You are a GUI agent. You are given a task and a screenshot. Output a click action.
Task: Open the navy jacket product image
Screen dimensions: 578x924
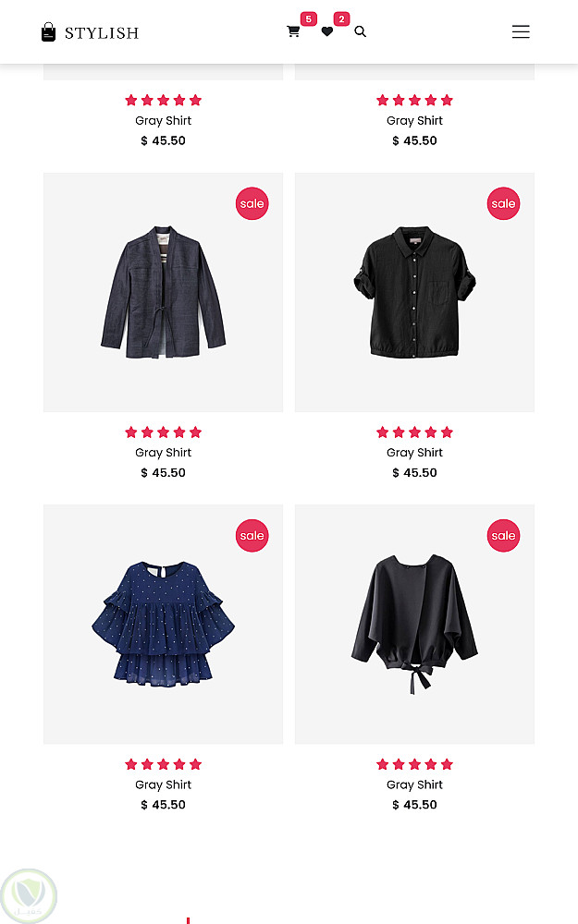pos(164,292)
